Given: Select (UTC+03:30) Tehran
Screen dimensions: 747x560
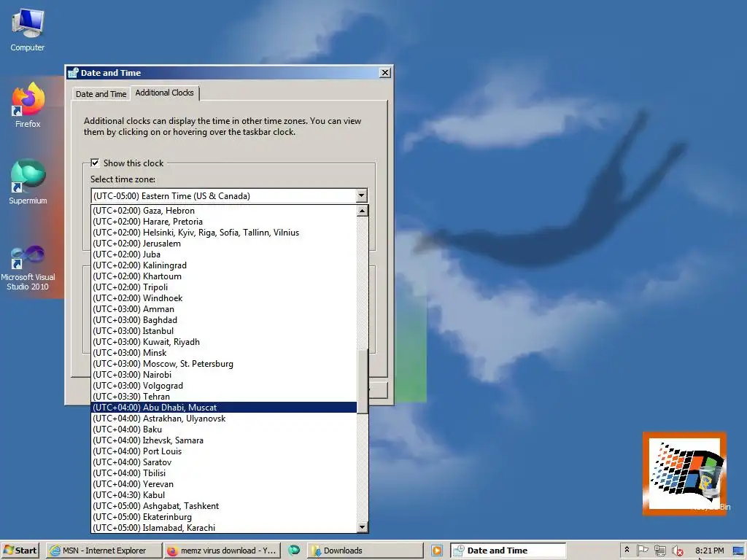Looking at the screenshot, I should (223, 397).
